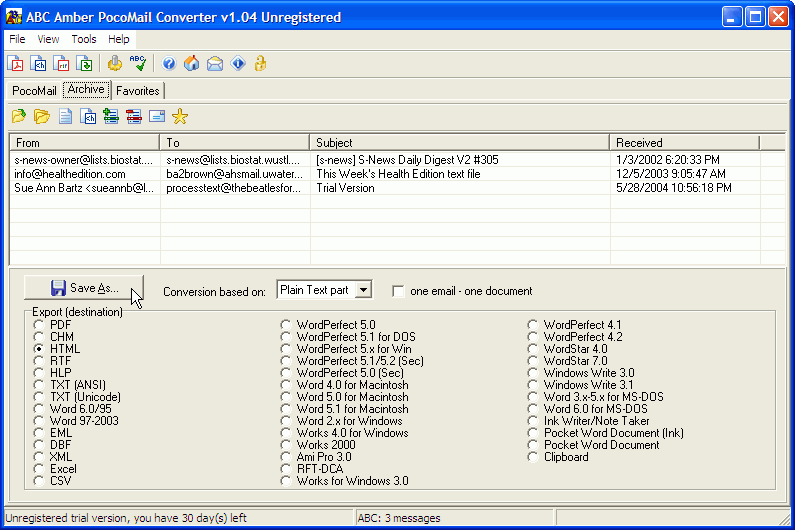Sort by the From column header
The image size is (795, 530).
coord(84,143)
